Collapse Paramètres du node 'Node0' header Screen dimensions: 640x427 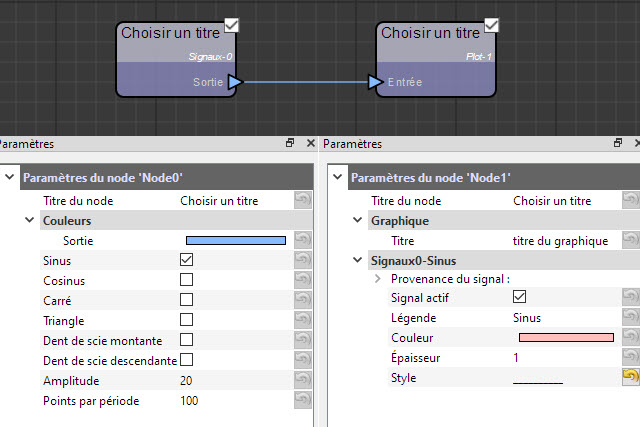tap(9, 177)
